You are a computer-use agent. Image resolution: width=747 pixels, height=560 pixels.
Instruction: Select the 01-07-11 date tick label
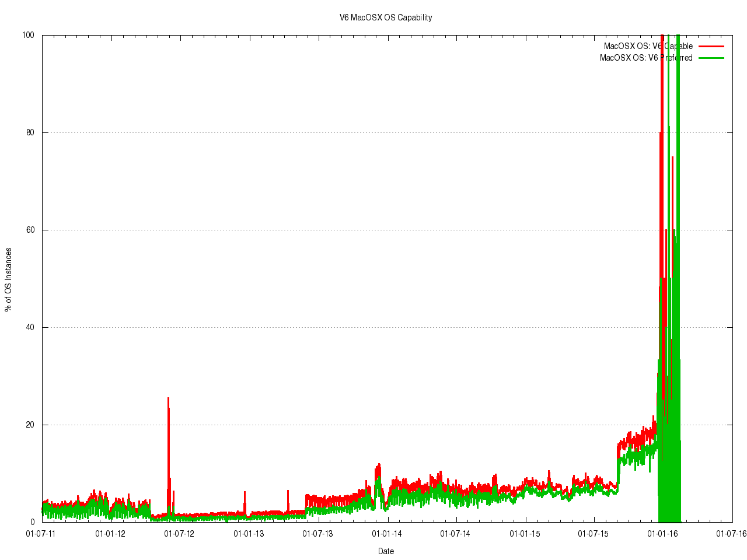(41, 533)
